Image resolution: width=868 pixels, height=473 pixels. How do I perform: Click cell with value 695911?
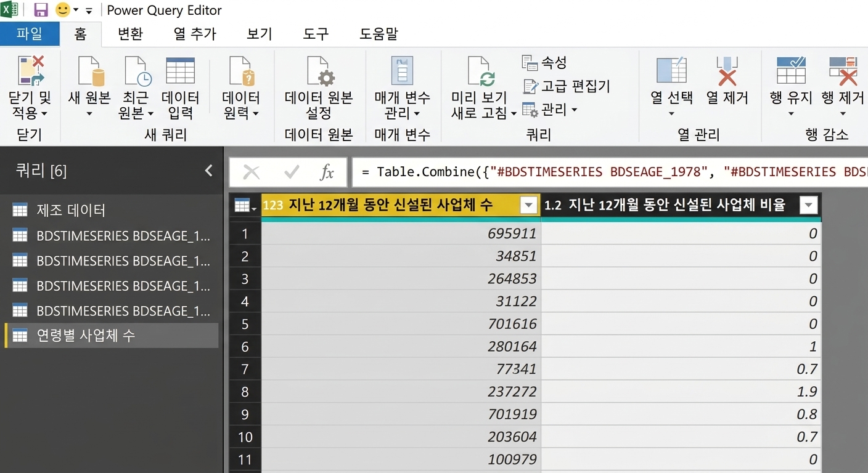(401, 233)
